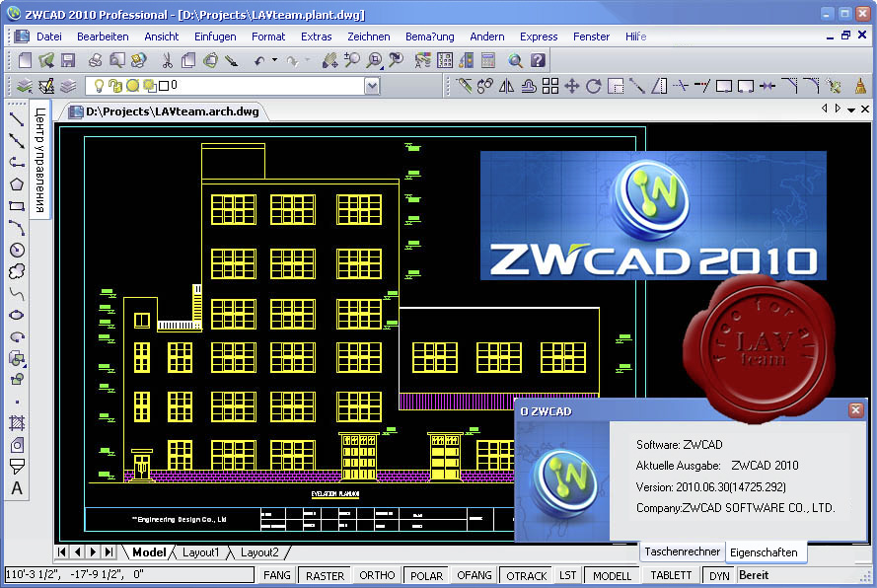Toggle LST lineweight display in status bar
Viewport: 877px width, 588px height.
(567, 575)
